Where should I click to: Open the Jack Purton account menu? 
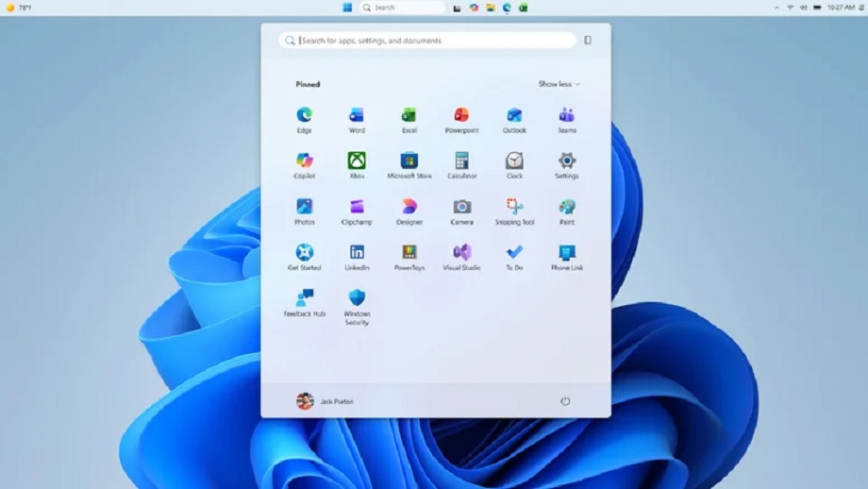pyautogui.click(x=325, y=401)
